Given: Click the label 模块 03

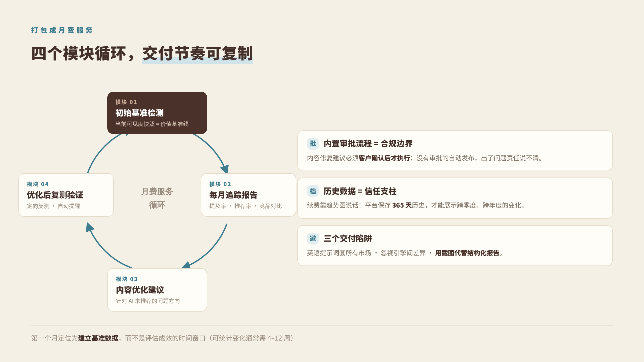Looking at the screenshot, I should click(127, 279).
